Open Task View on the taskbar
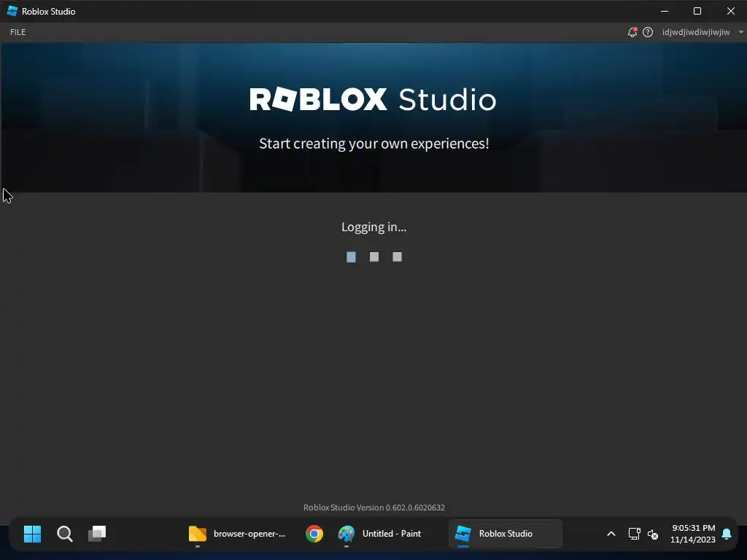This screenshot has width=747, height=560. 97,534
